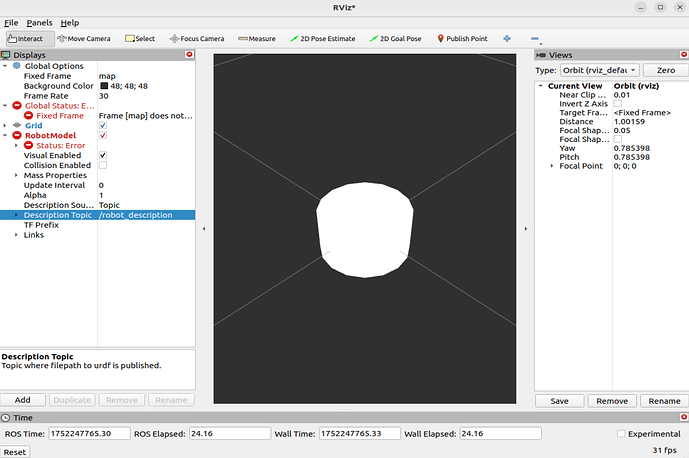Click the RobotModel error icon
This screenshot has width=689, height=458.
pos(17,135)
